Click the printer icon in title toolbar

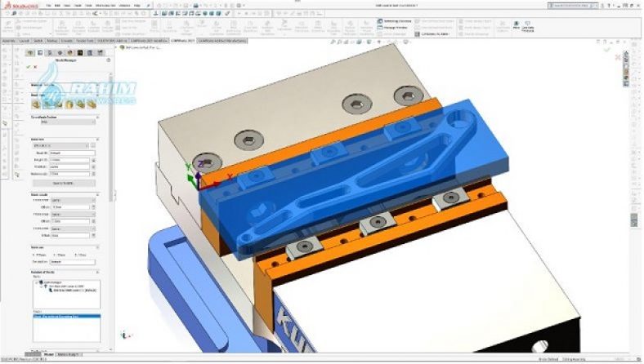click(196, 6)
